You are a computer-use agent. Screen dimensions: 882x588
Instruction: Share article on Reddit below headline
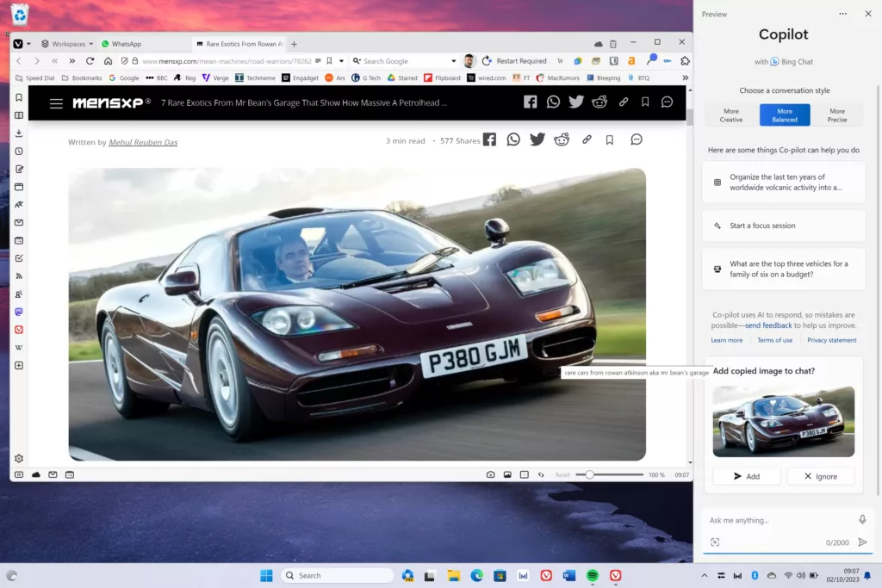(x=562, y=139)
